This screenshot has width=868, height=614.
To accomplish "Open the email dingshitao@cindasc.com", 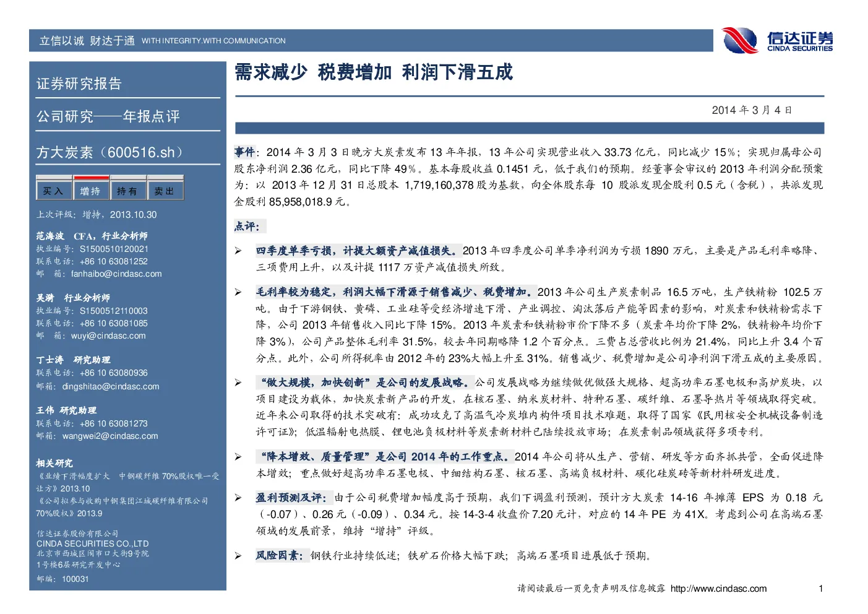I will pos(111,386).
